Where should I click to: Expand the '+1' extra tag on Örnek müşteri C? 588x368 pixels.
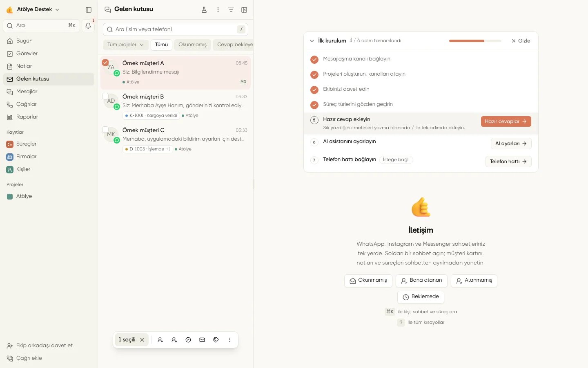(x=168, y=149)
